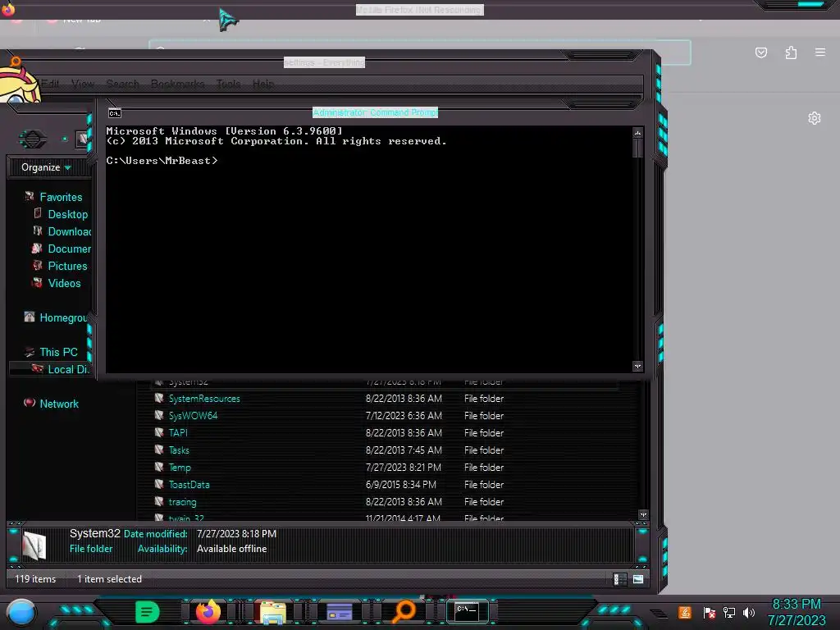Open the purple card app on taskbar
This screenshot has width=840, height=630.
tap(339, 612)
